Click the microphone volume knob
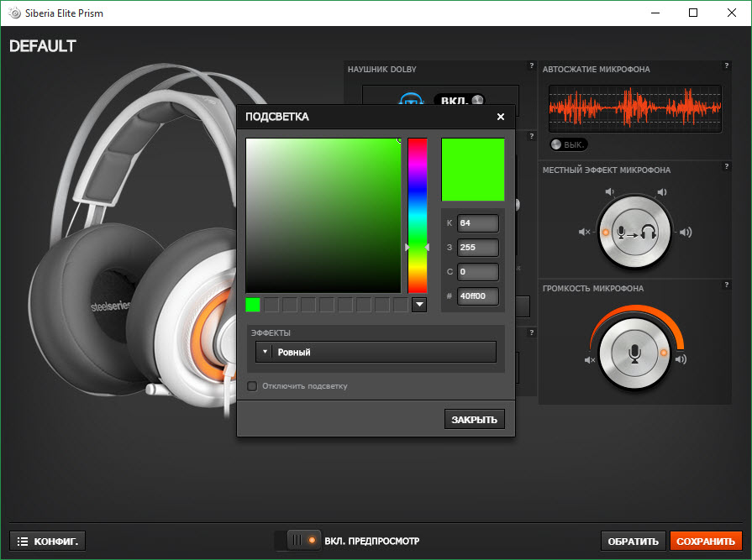The width and height of the screenshot is (752, 560). coord(635,353)
